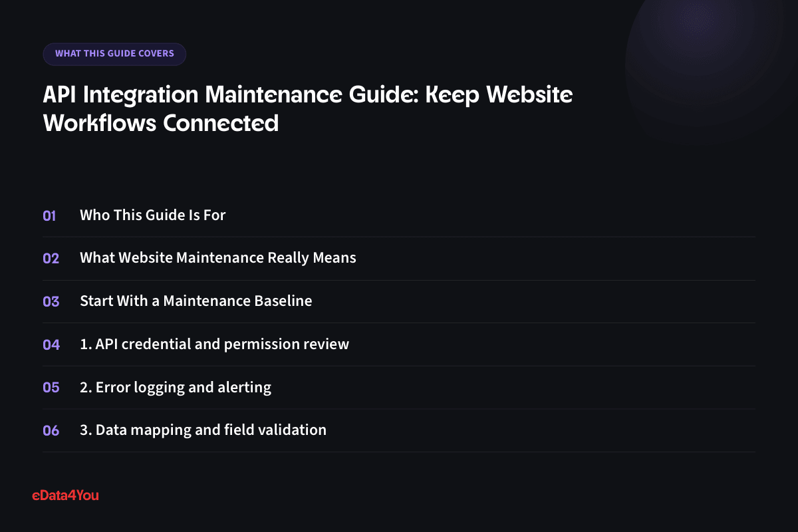Click the number 06 marker
This screenshot has width=798, height=532.
tap(51, 430)
